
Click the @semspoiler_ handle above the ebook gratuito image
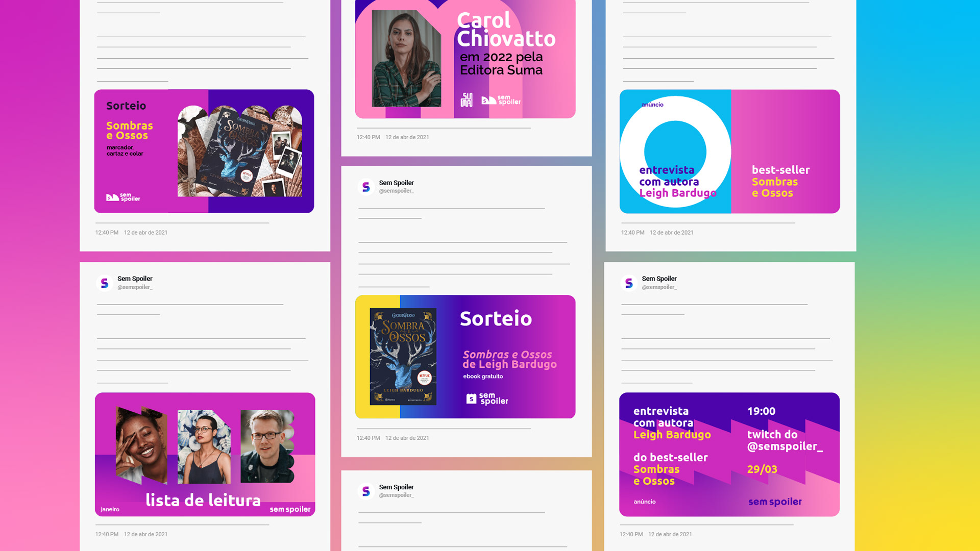coord(396,191)
